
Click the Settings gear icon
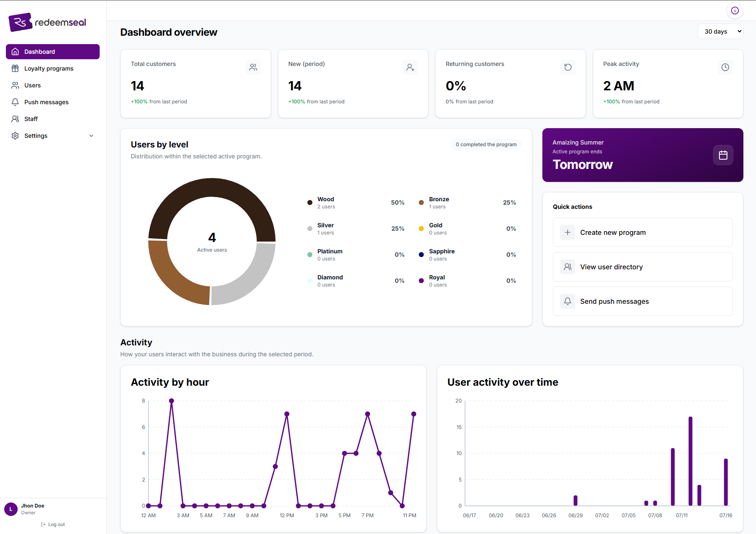click(15, 136)
